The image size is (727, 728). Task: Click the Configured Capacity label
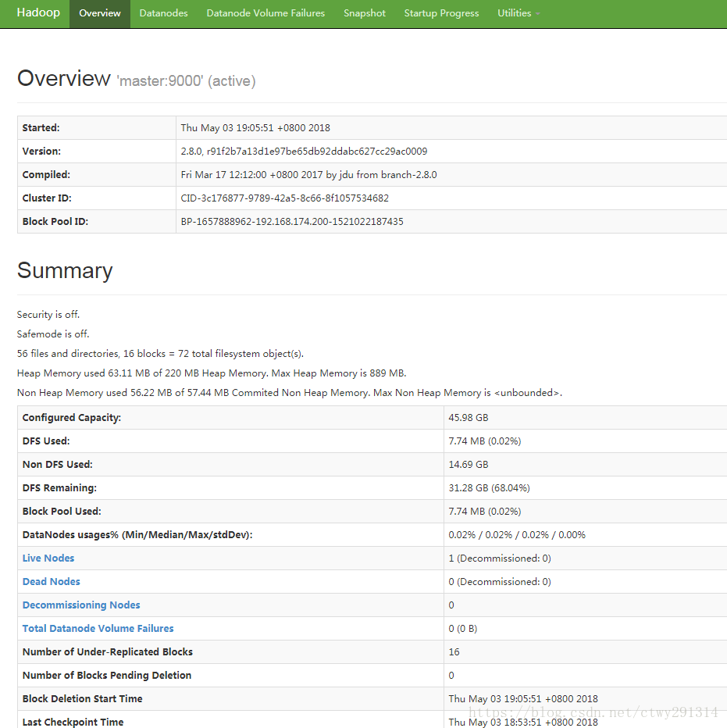pos(72,417)
